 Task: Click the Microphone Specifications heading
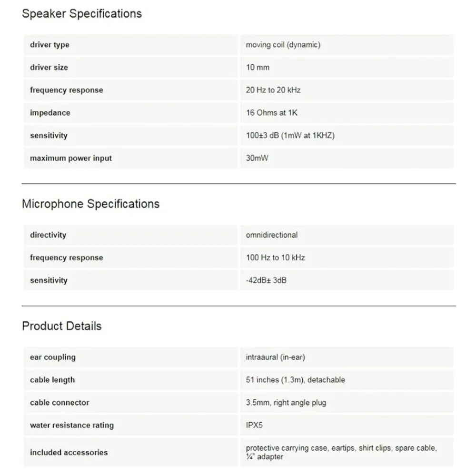(x=90, y=204)
